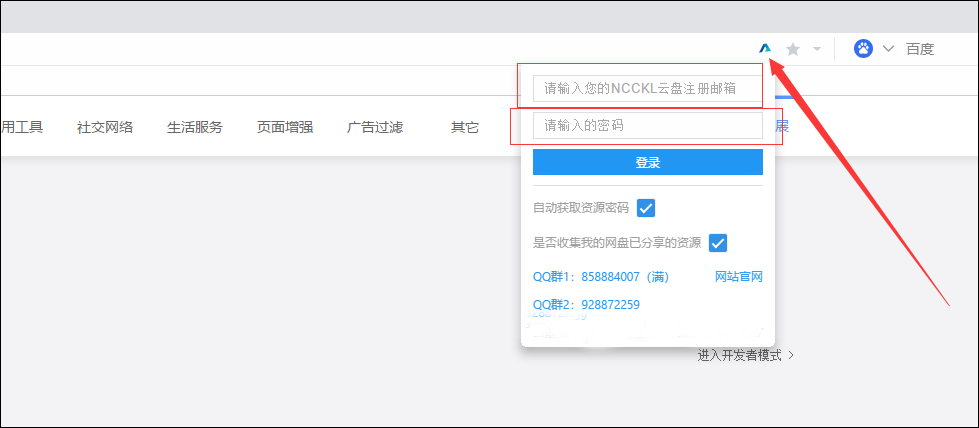Click the bookmark star icon
The width and height of the screenshot is (979, 428).
[x=793, y=49]
